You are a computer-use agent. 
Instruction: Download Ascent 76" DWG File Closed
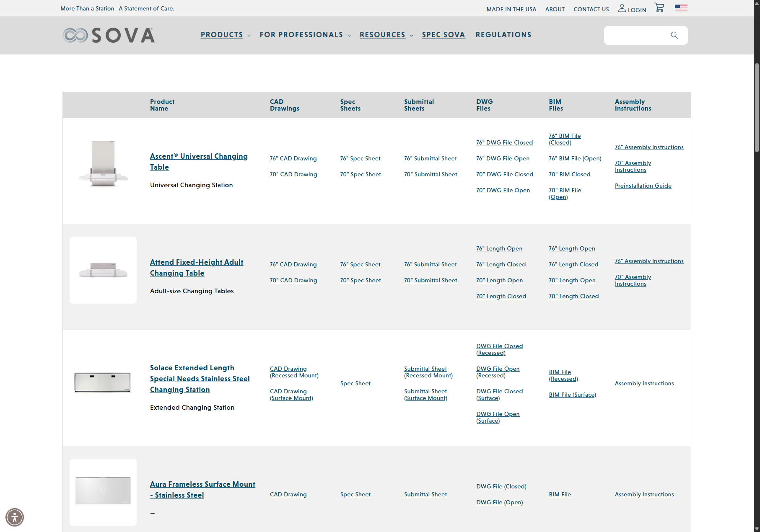(505, 142)
